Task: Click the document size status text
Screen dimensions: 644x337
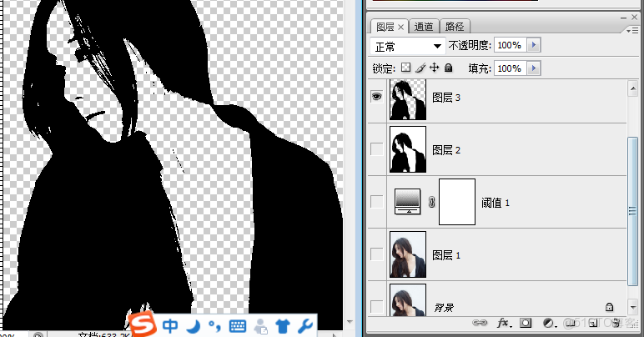Action: [x=104, y=335]
